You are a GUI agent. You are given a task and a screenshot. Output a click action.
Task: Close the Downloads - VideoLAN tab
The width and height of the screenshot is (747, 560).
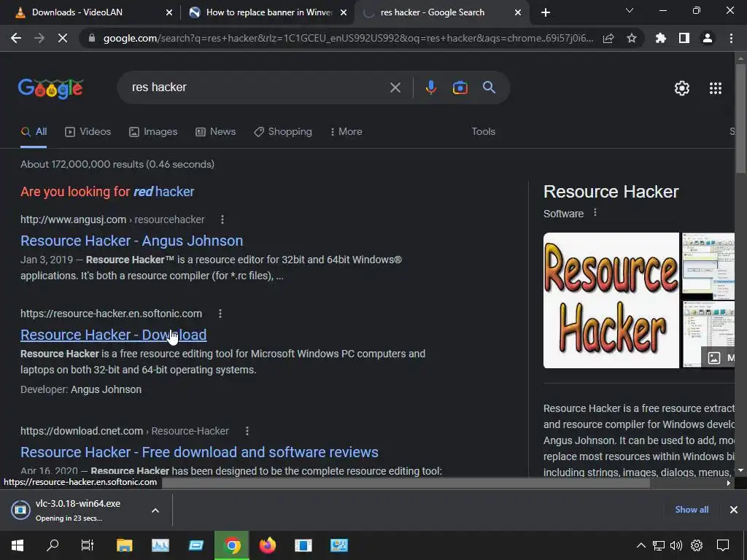coord(169,12)
